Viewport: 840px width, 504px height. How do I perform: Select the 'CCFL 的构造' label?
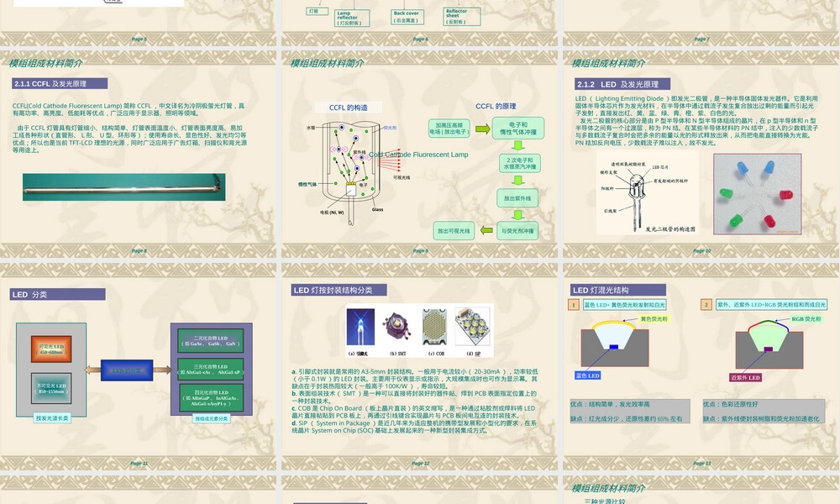(x=349, y=108)
